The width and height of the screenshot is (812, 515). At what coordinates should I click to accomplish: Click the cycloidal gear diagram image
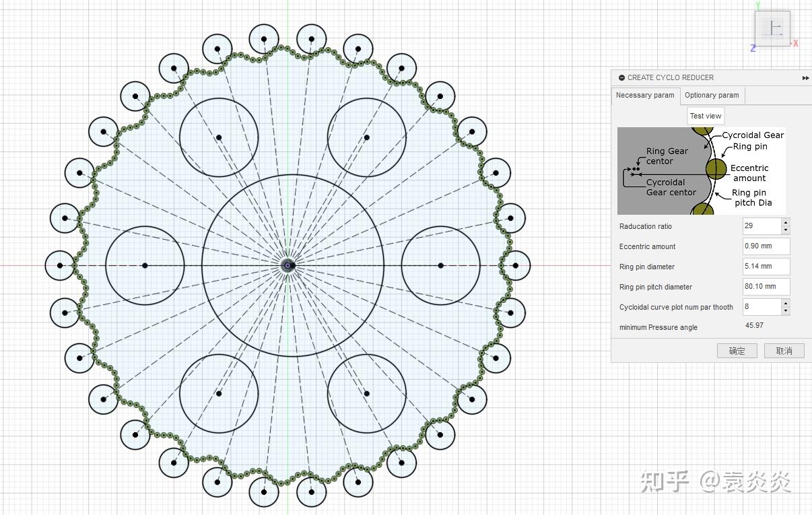click(702, 171)
